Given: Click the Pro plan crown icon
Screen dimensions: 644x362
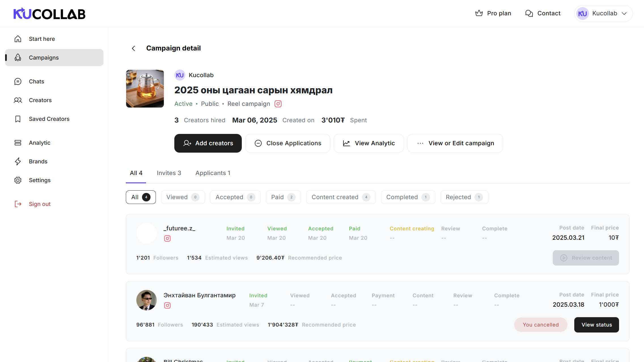Looking at the screenshot, I should pyautogui.click(x=479, y=13).
